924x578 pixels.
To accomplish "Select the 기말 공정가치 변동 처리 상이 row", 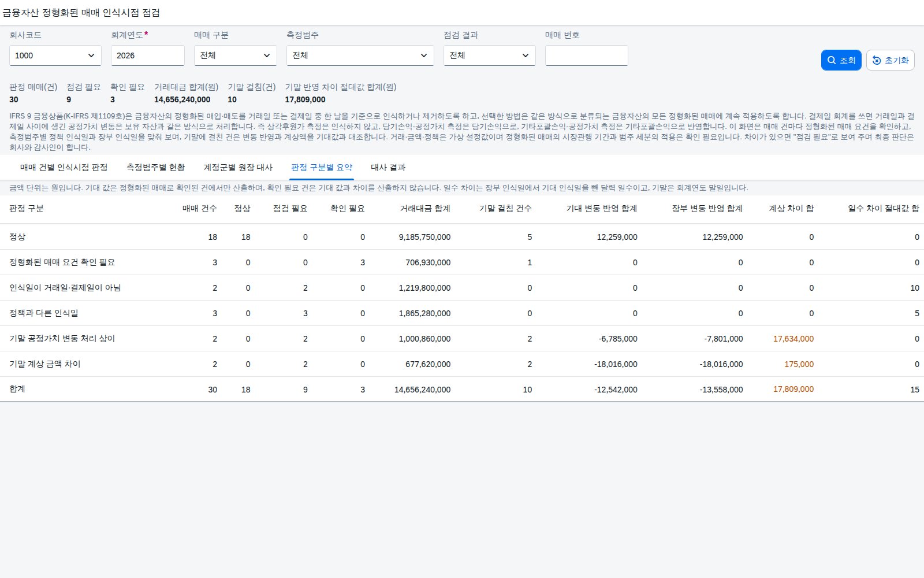I will (x=462, y=339).
